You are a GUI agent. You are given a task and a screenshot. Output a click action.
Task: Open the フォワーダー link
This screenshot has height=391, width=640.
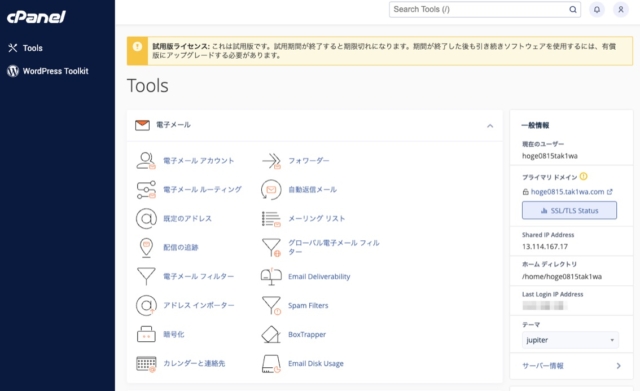point(309,161)
